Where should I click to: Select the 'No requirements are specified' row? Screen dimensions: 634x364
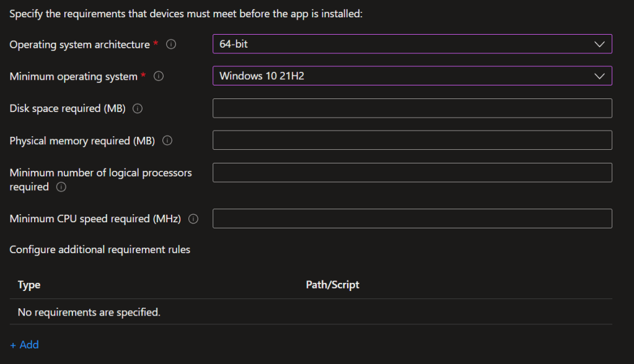point(89,313)
